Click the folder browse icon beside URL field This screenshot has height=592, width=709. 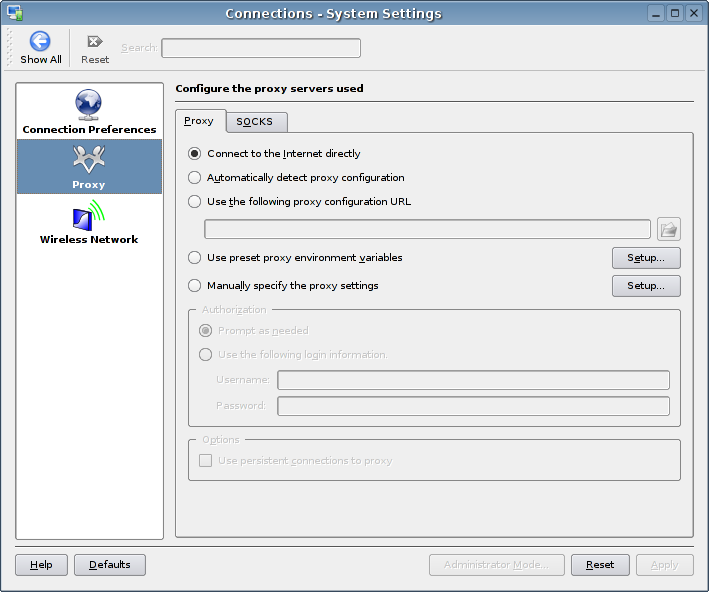tap(669, 229)
